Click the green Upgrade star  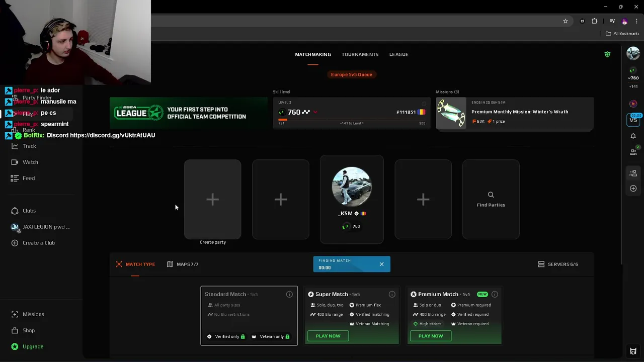point(15,346)
